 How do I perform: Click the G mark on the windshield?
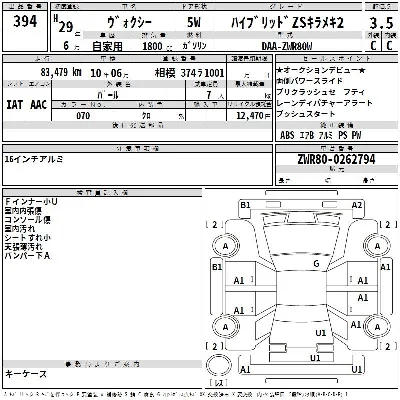tap(316, 264)
